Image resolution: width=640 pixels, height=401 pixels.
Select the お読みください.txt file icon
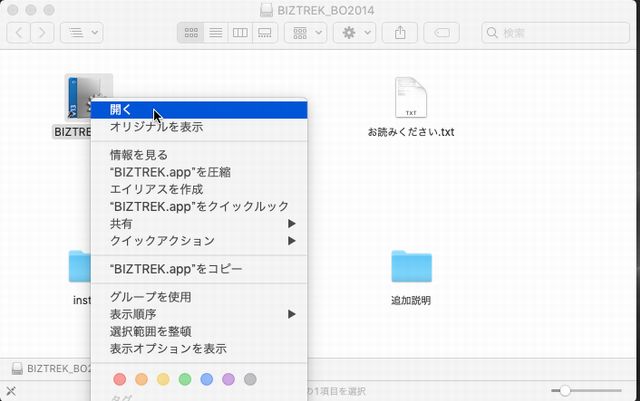coord(411,98)
